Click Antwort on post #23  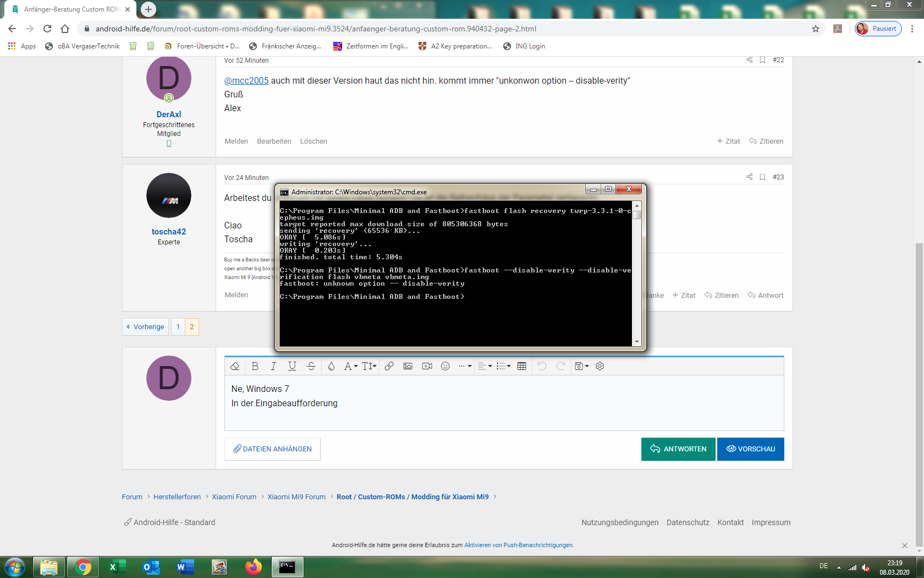766,296
